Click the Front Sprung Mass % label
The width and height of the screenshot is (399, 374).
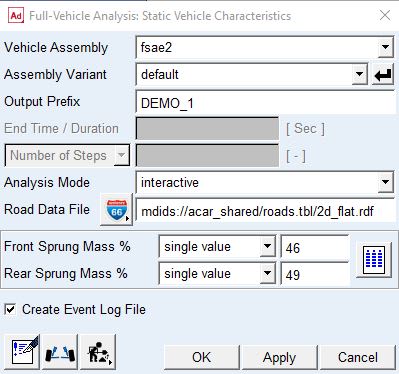tap(67, 247)
